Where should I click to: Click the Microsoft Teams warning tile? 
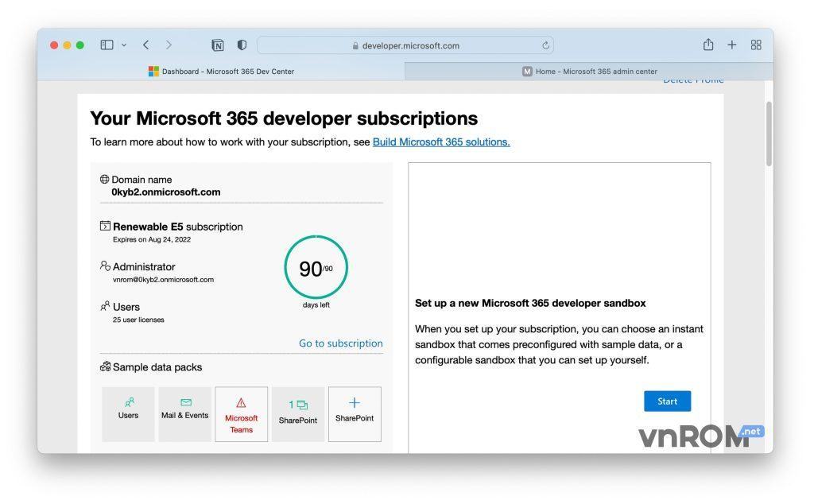tap(241, 414)
